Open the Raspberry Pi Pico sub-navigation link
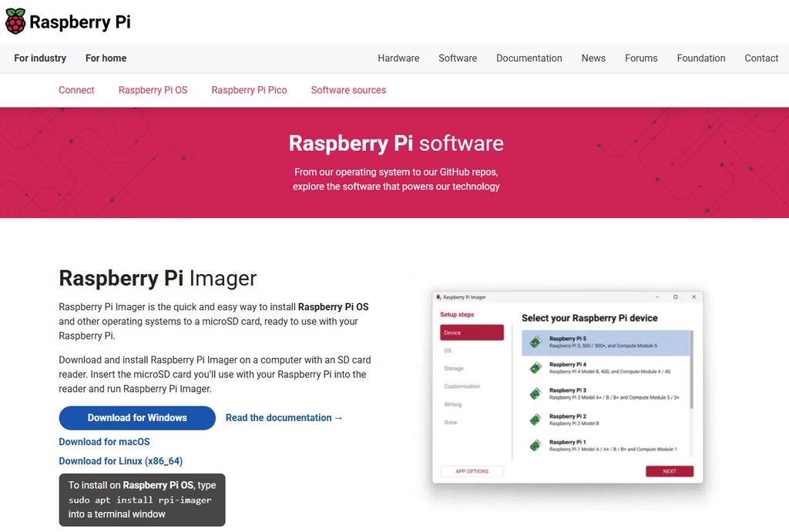 point(249,90)
